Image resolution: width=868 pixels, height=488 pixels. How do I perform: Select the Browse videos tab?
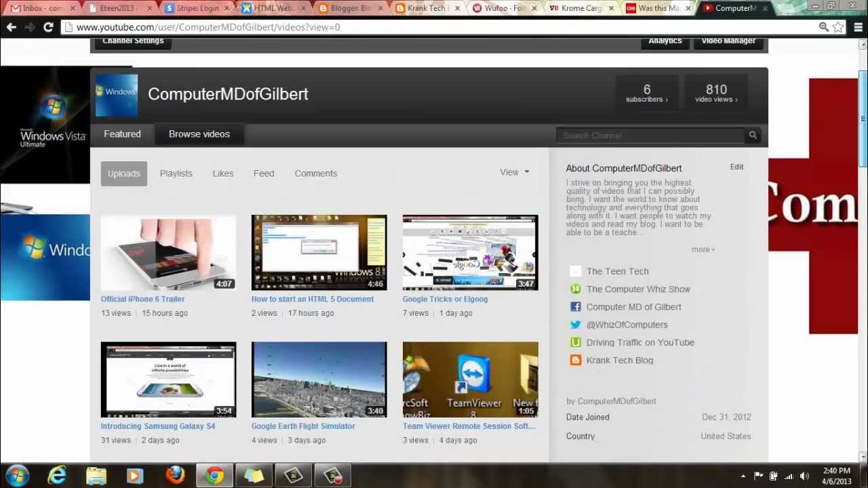(199, 134)
